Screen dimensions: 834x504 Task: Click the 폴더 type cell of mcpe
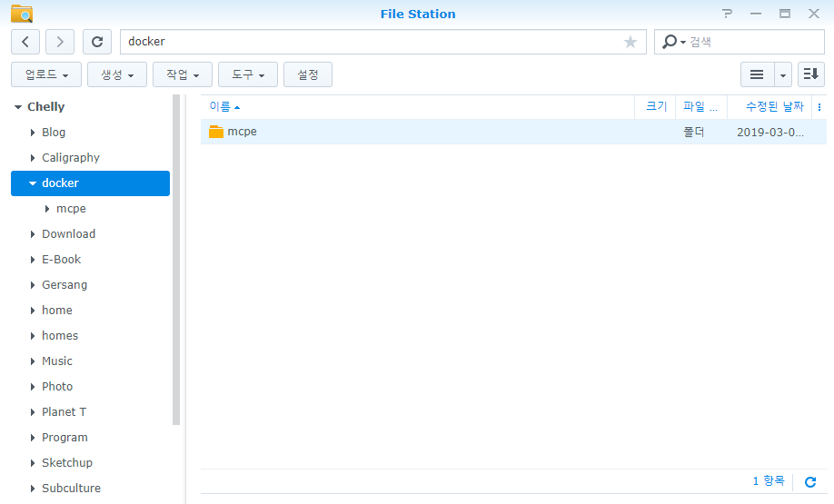[x=693, y=132]
